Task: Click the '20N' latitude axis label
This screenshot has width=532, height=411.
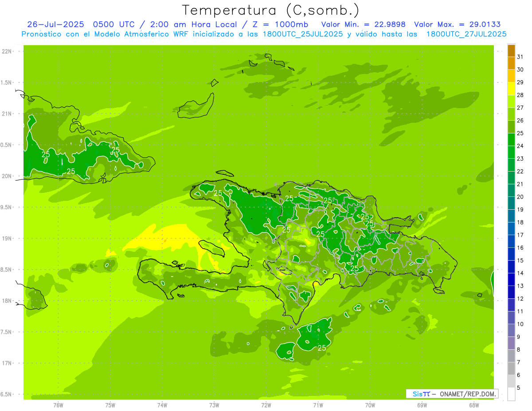Action: 7,176
